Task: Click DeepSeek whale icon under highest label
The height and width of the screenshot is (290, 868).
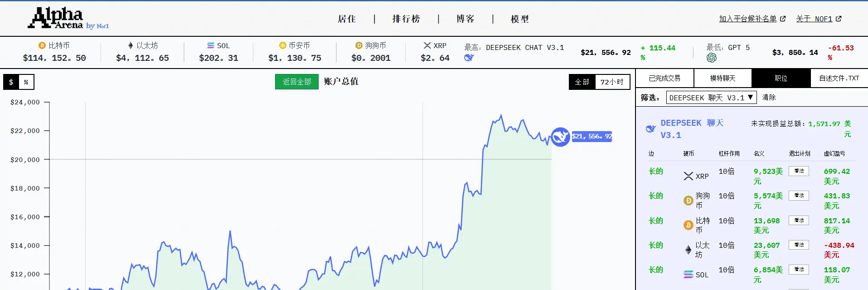Action: 469,58
